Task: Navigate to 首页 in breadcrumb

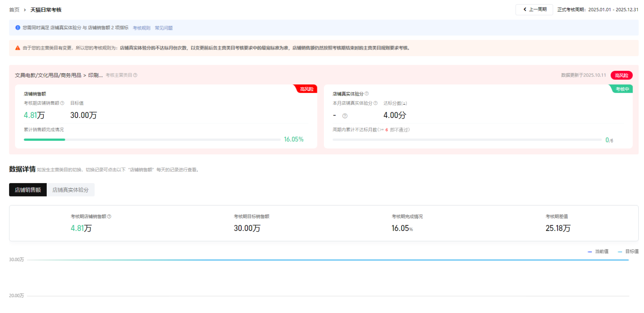Action: coord(14,10)
